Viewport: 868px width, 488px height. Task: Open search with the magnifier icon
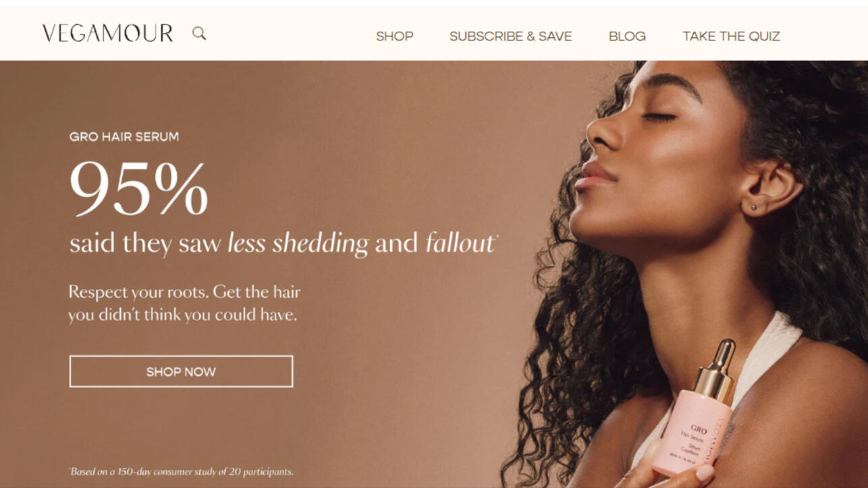pos(199,33)
